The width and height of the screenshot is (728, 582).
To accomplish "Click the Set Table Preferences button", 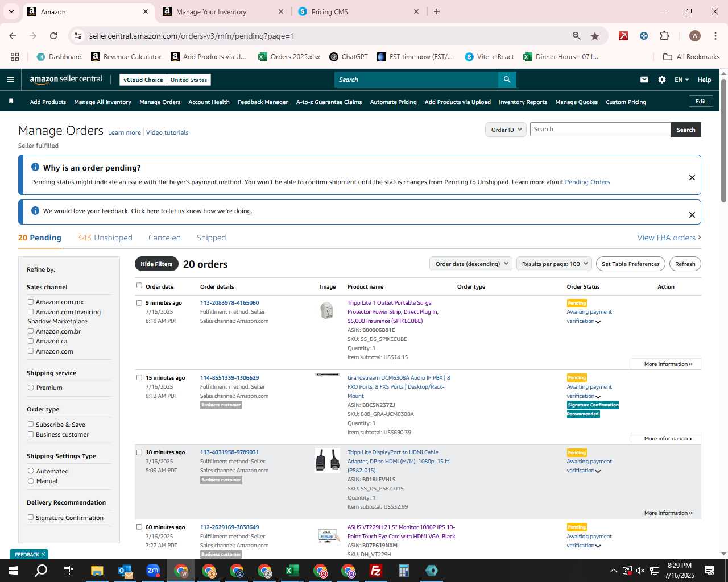I will click(x=631, y=264).
